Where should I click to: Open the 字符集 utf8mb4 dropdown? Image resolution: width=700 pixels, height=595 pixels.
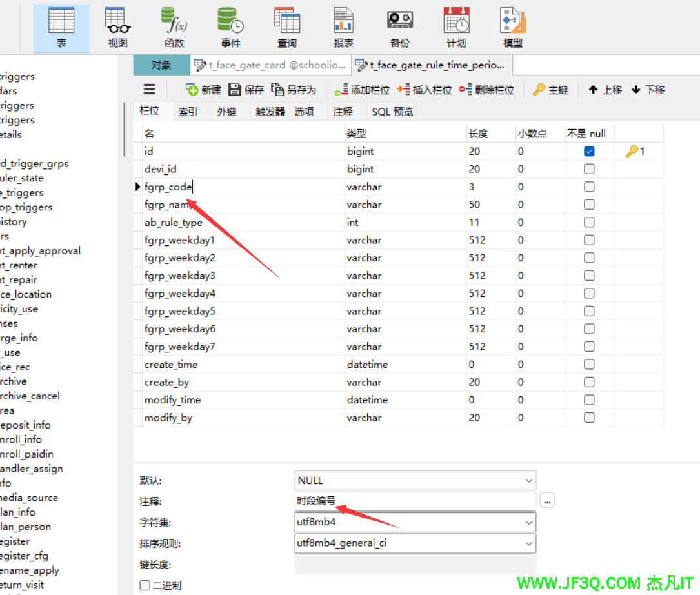[528, 522]
